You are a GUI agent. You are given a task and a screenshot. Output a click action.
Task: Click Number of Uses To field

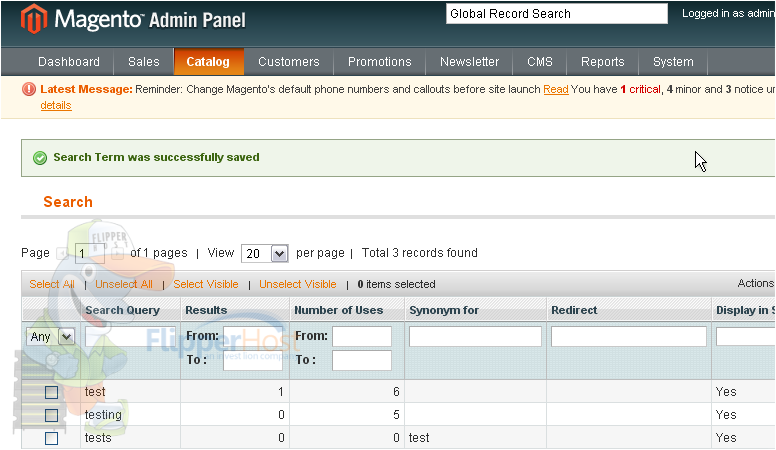(x=362, y=360)
